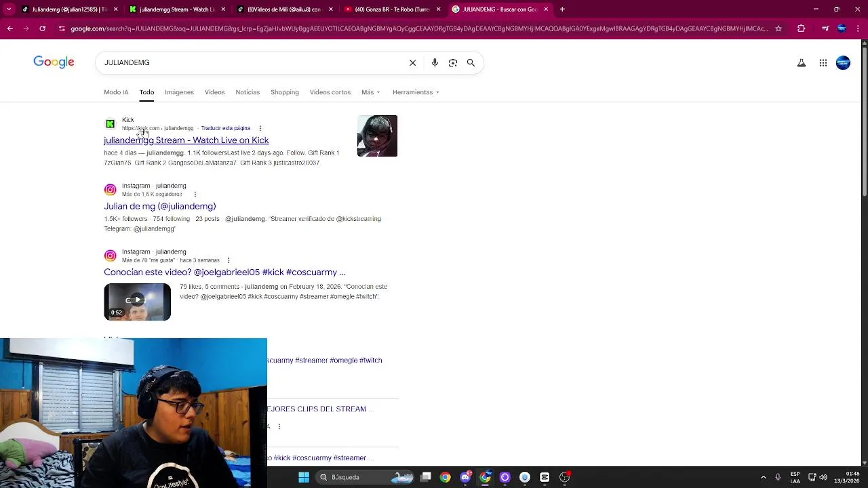This screenshot has height=488, width=868.
Task: Expand the Más search filter dropdown
Action: tap(371, 92)
